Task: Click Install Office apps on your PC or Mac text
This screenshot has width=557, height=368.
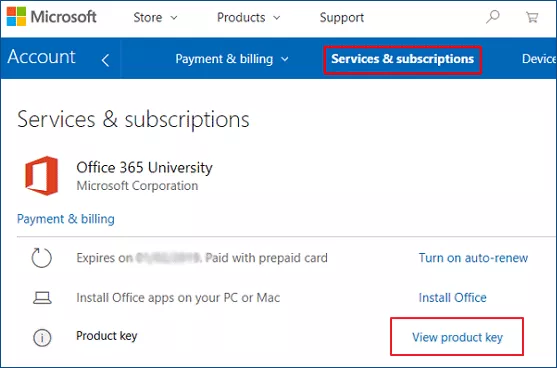Action: click(178, 298)
